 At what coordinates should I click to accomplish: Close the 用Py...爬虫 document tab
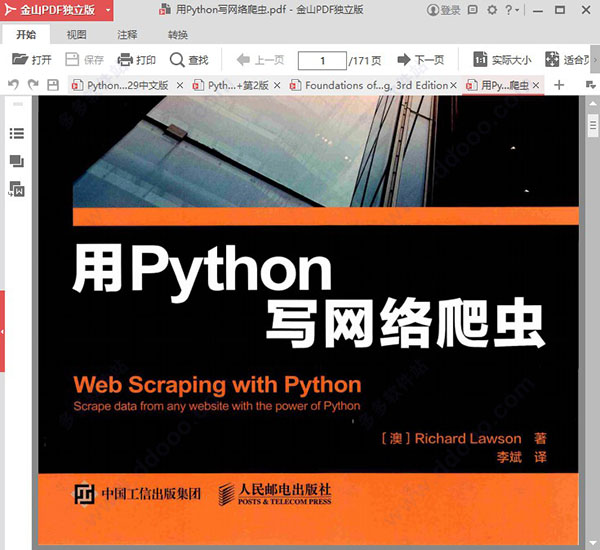tap(536, 85)
